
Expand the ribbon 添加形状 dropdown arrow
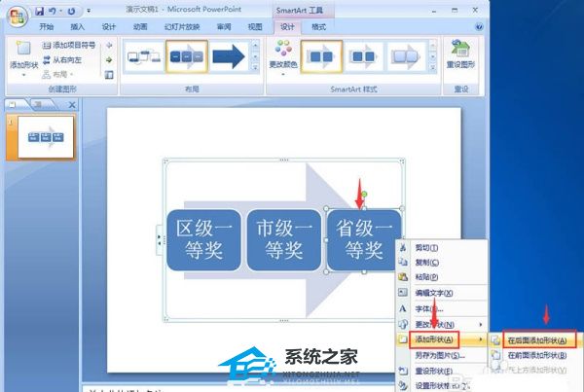click(x=23, y=75)
